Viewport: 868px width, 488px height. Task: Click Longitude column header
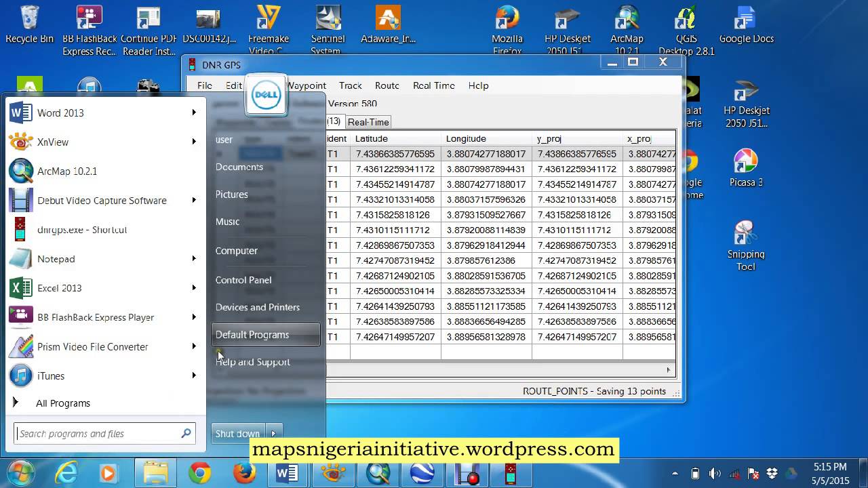[486, 138]
